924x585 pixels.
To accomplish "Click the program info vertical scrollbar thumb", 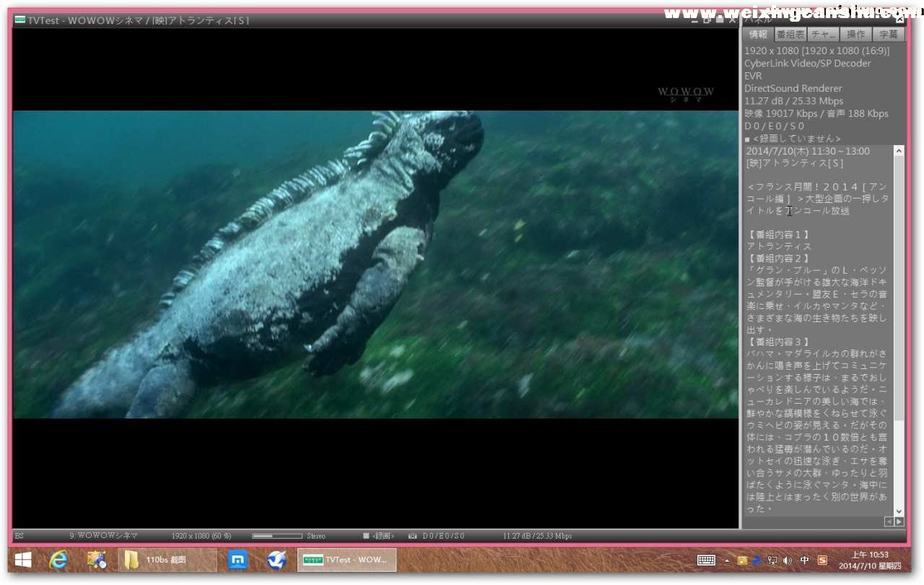I will [x=899, y=289].
